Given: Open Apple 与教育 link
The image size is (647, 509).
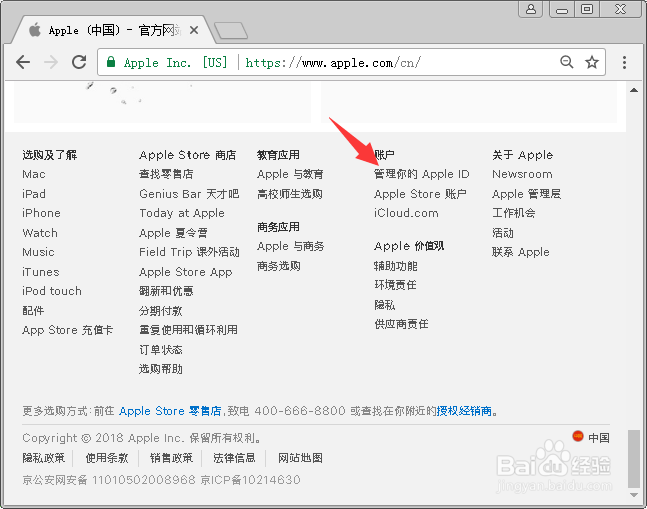Looking at the screenshot, I should (x=290, y=174).
